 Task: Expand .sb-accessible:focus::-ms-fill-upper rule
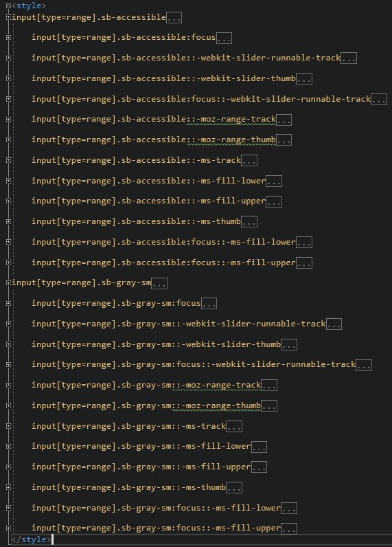[x=8, y=263]
